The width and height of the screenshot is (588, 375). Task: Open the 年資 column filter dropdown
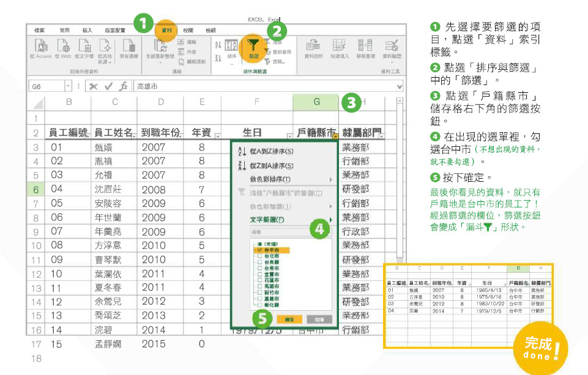(217, 136)
